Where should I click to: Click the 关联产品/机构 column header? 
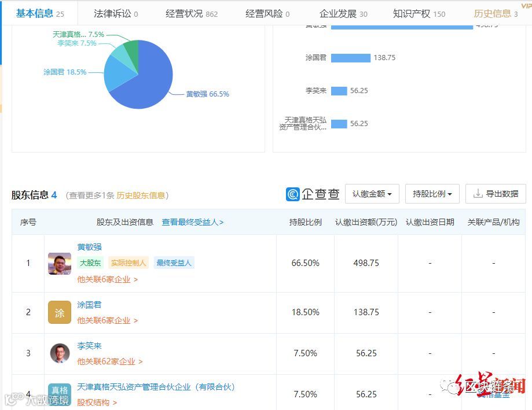tap(493, 222)
